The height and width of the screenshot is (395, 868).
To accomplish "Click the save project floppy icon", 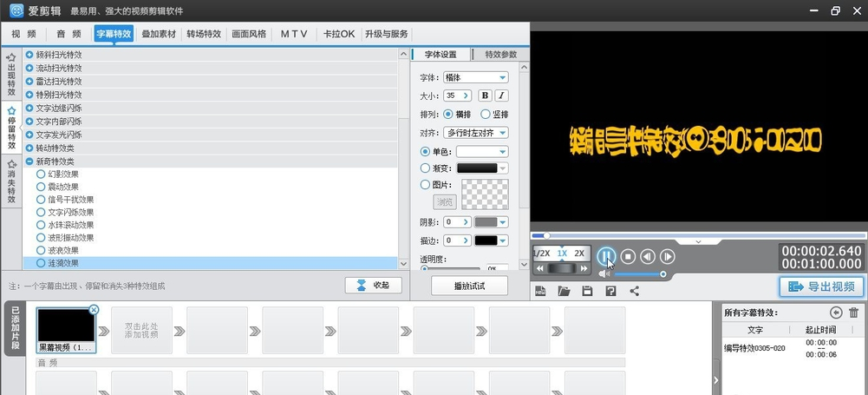I will coord(587,291).
